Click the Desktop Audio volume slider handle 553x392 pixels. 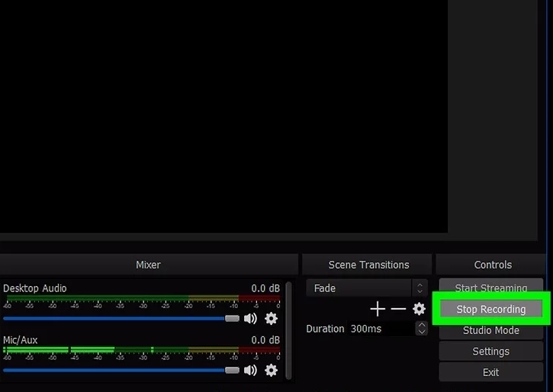tap(232, 319)
